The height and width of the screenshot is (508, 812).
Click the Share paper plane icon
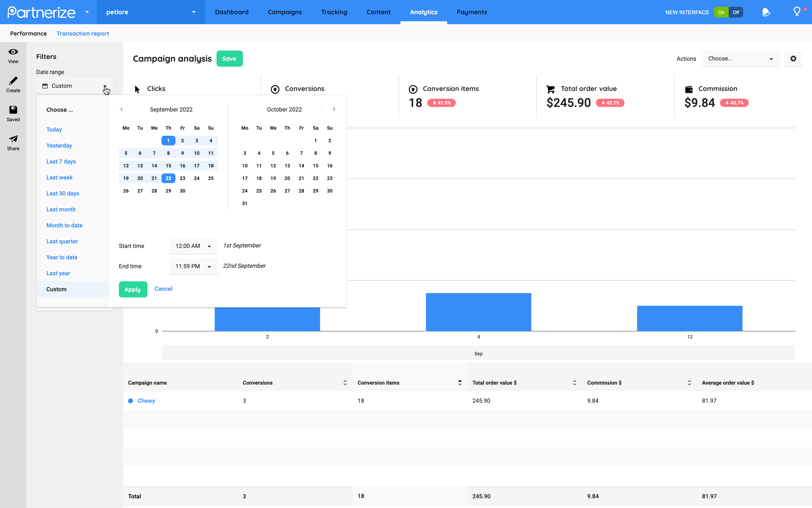[13, 139]
